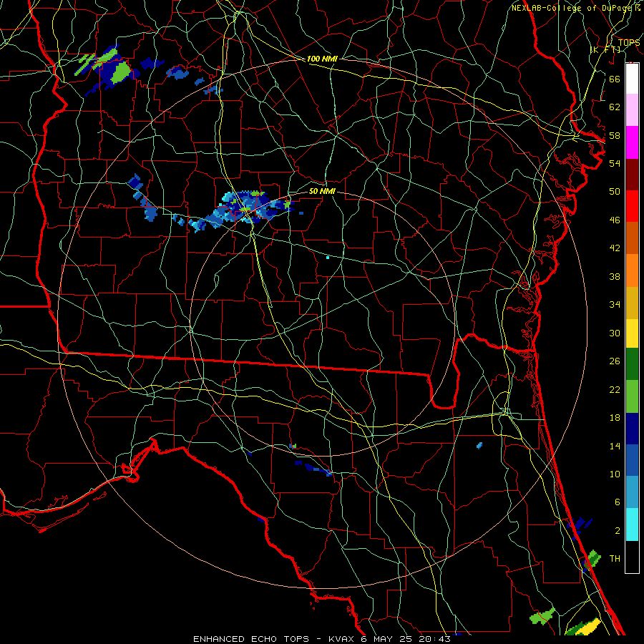This screenshot has height=644, width=644.
Task: Click the '26' legend value
Action: pyautogui.click(x=615, y=361)
